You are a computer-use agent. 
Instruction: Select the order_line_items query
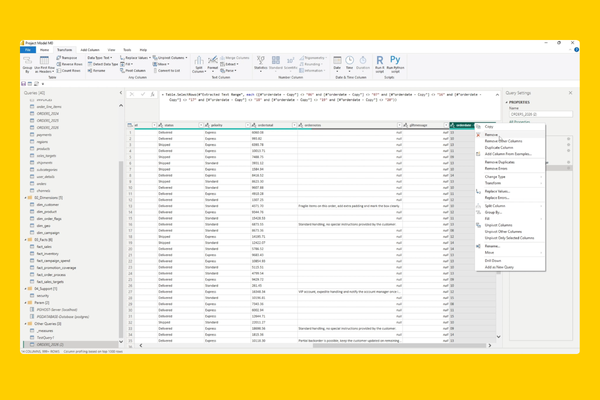[x=49, y=107]
